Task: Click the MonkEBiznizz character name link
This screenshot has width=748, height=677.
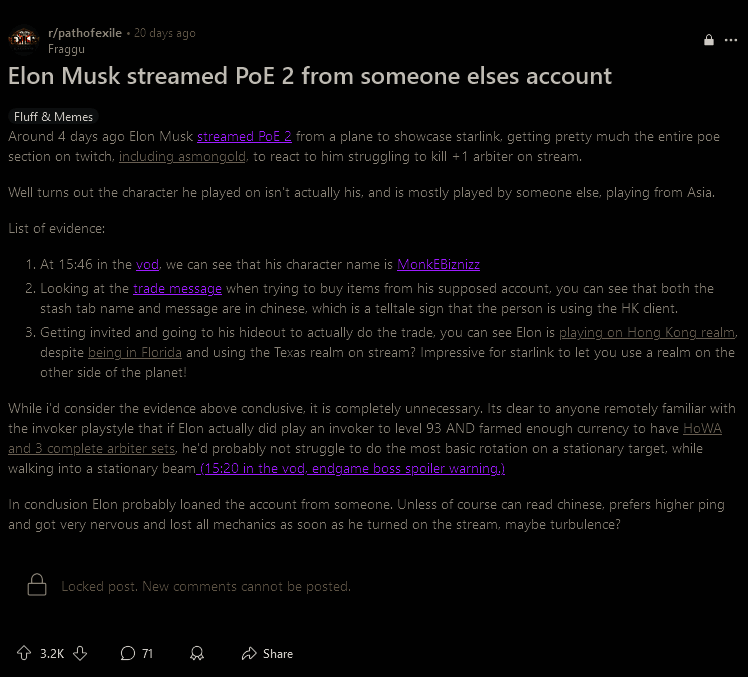Action: point(438,264)
